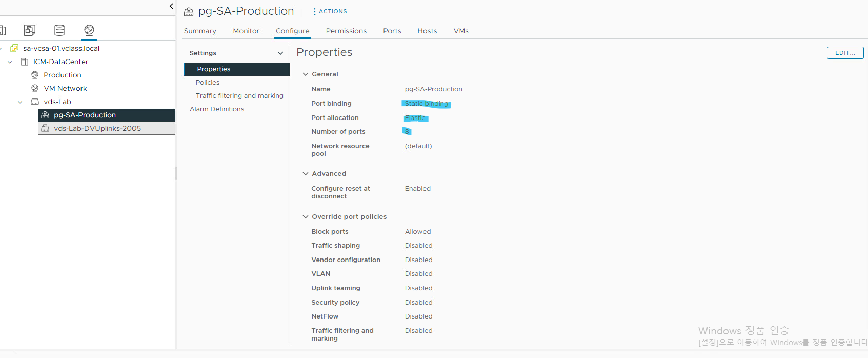Viewport: 868px width, 358px height.
Task: Click the Production network icon
Action: pyautogui.click(x=35, y=75)
